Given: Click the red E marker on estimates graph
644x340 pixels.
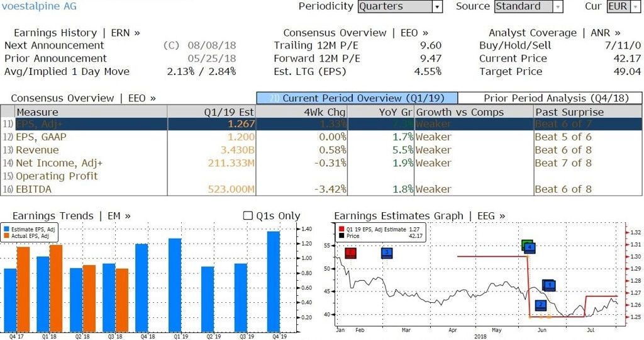Looking at the screenshot, I should point(350,253).
